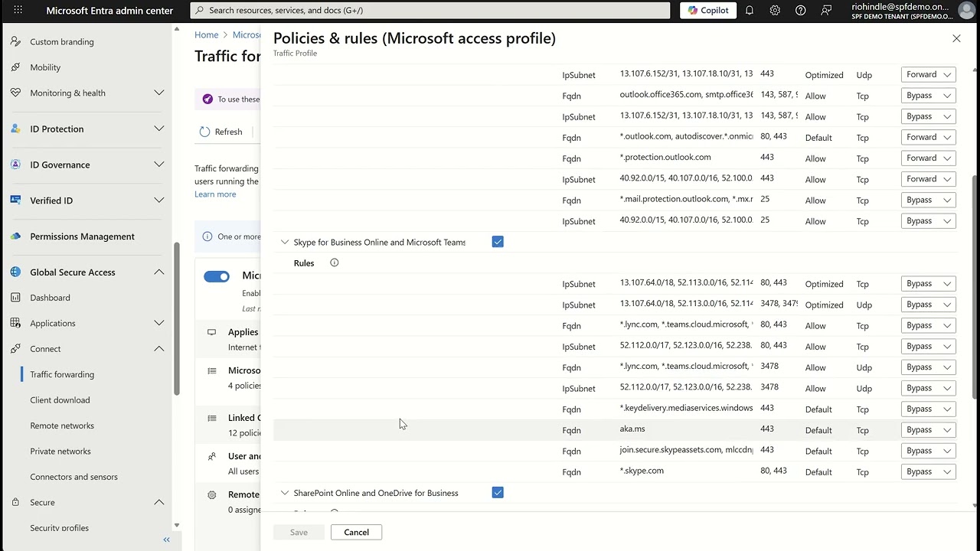Image resolution: width=980 pixels, height=551 pixels.
Task: Click the Permissions Management cloud icon
Action: coord(15,236)
